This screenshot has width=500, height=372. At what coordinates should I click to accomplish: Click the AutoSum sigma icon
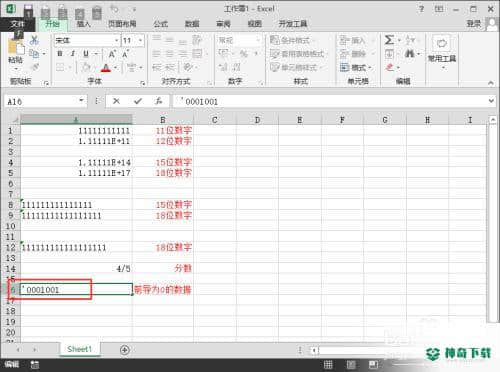click(x=389, y=40)
